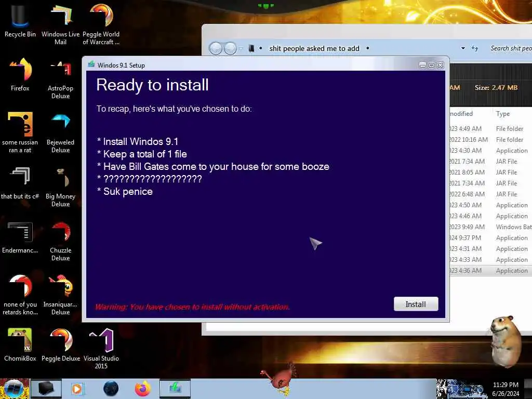Image resolution: width=532 pixels, height=399 pixels.
Task: Select the 9:37 PM Application row
Action: [490, 238]
